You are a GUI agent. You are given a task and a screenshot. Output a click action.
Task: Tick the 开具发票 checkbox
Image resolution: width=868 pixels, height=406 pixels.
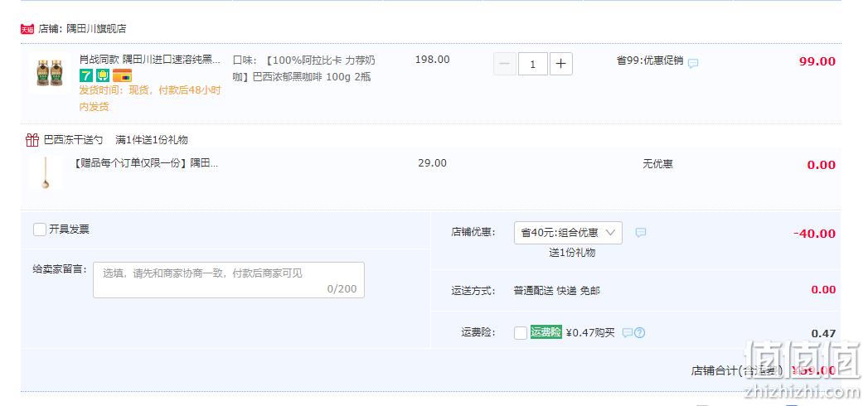point(39,230)
